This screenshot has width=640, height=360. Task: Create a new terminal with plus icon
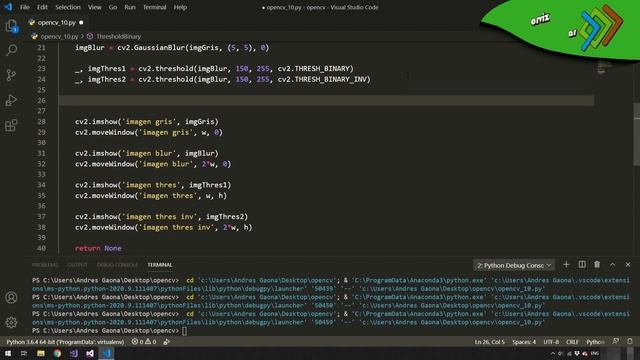(x=566, y=265)
